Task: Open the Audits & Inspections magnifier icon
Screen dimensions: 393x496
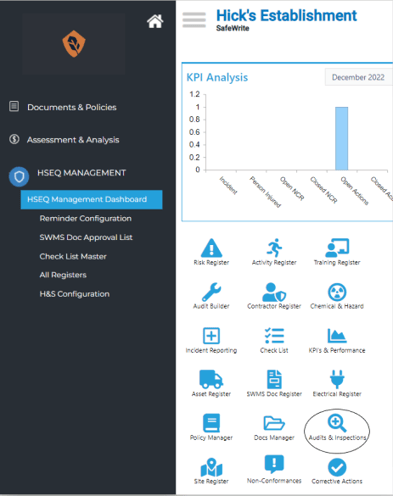Action: (x=337, y=423)
